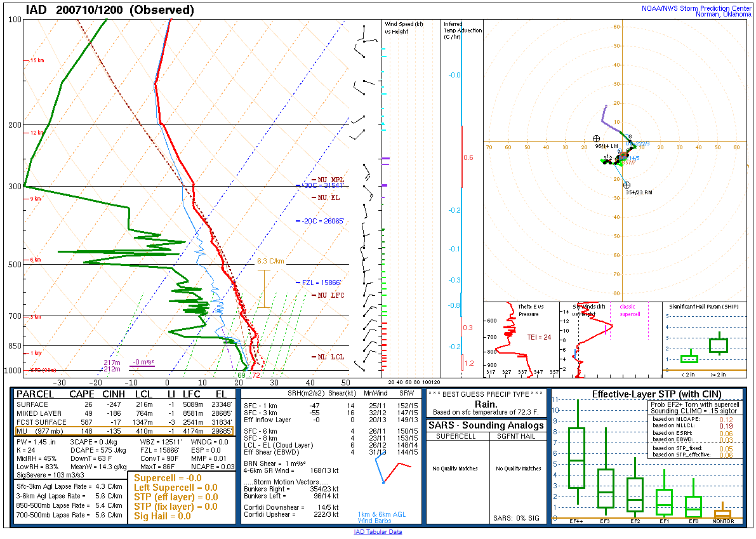The height and width of the screenshot is (539, 756).
Task: Select the MU (977 mb) parcel row
Action: 124,431
